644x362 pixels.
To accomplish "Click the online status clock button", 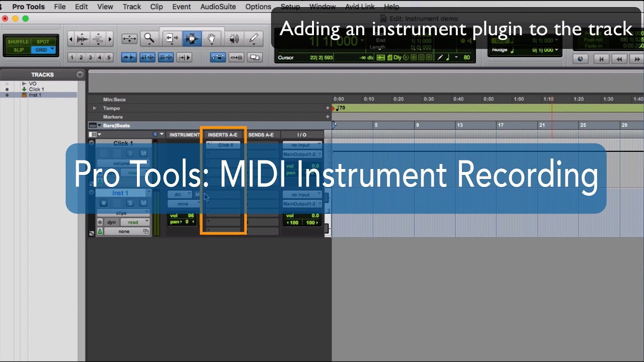I will point(580,59).
